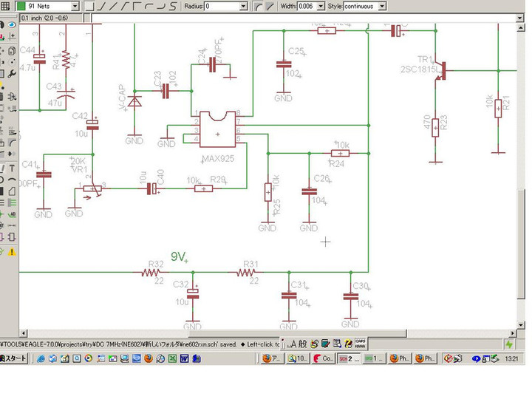The height and width of the screenshot is (399, 532).
Task: Open the Style continuous dropdown
Action: [381, 6]
